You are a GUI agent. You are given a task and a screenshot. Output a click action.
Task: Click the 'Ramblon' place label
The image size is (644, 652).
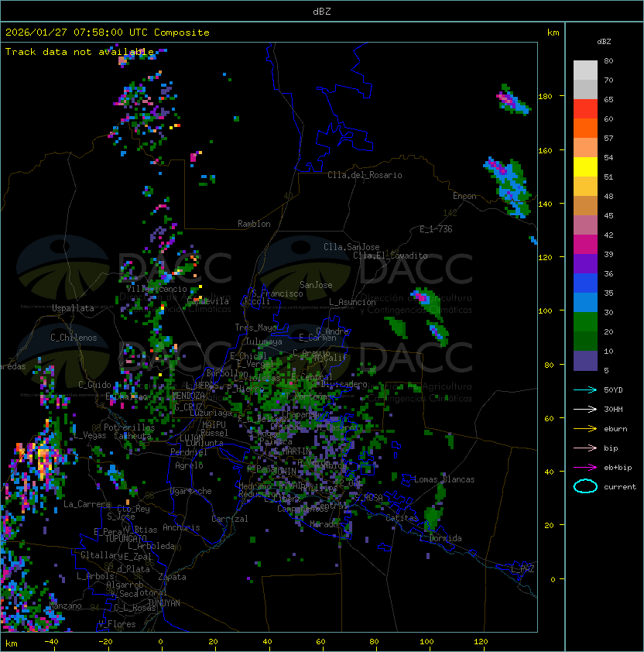[x=254, y=224]
